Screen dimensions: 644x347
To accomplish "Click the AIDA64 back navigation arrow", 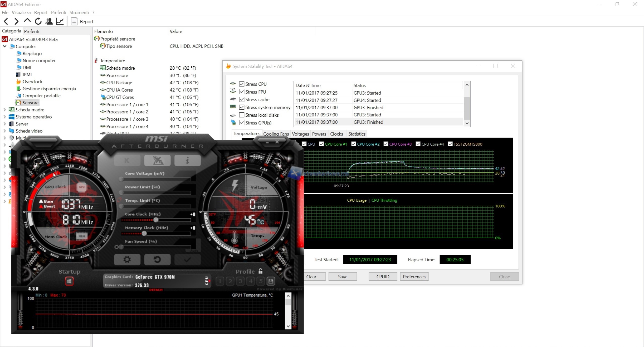I will [6, 21].
